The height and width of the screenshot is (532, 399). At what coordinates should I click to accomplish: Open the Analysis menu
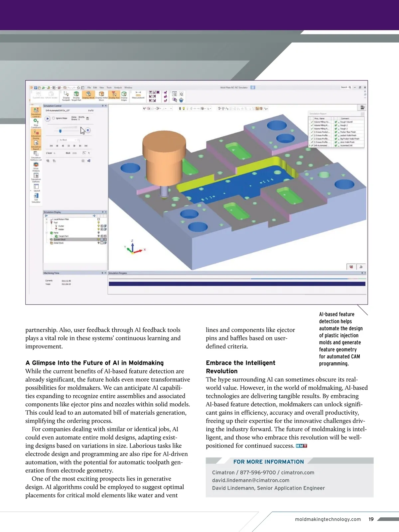pyautogui.click(x=118, y=88)
